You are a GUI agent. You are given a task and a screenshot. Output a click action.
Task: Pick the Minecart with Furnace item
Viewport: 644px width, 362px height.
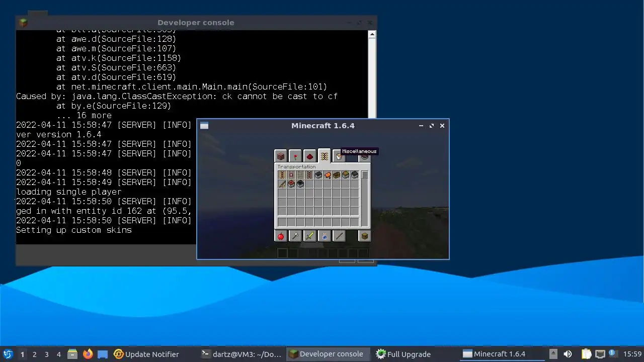(355, 175)
